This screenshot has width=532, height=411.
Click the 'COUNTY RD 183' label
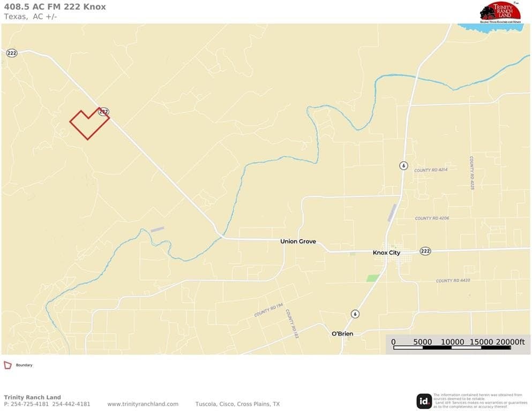[x=292, y=324]
